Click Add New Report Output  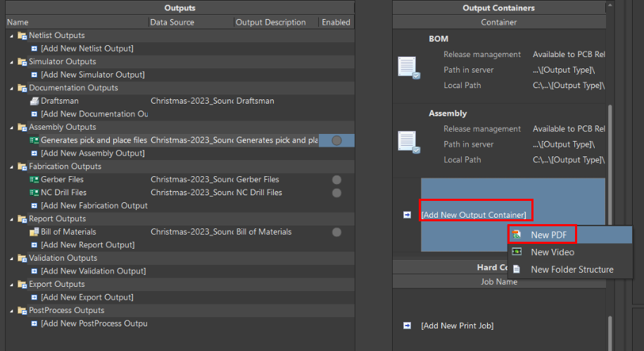[87, 245]
